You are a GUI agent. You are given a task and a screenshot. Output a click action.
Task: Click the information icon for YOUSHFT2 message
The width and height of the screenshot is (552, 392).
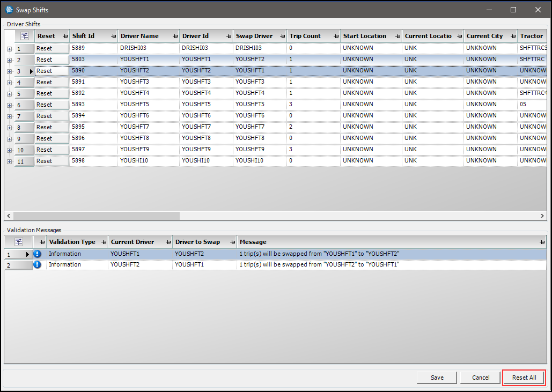tap(38, 264)
